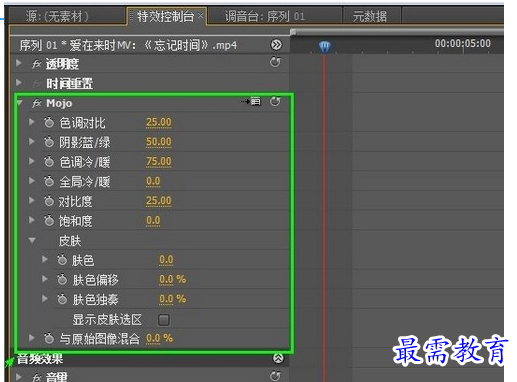This screenshot has height=382, width=517.
Task: Click the timeline zoom scrollbar at top
Action: (397, 32)
